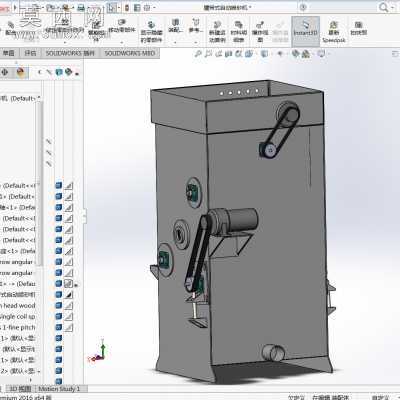Click the 拍快照 Take Snapshot tool
This screenshot has height=400, width=400.
359,28
